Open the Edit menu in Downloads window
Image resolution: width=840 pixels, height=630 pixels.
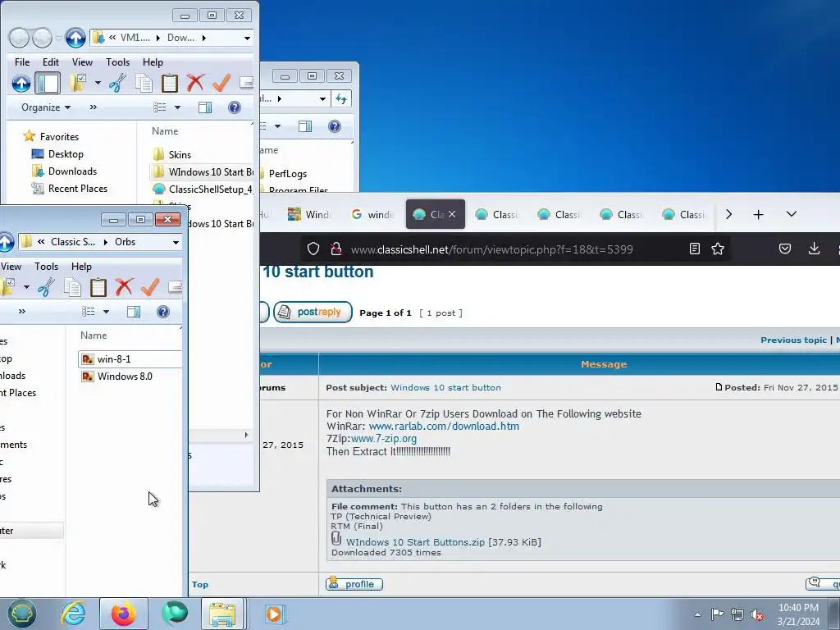(x=51, y=62)
